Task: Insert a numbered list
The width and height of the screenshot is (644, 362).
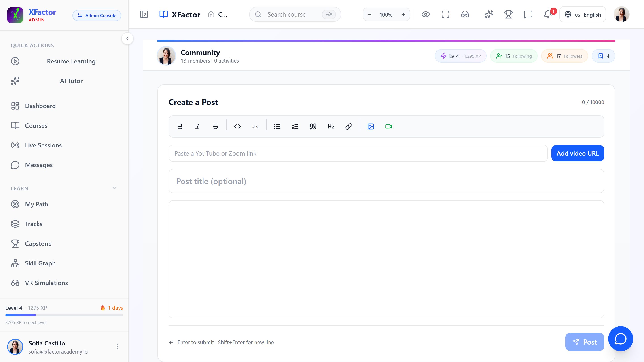Action: coord(295,126)
